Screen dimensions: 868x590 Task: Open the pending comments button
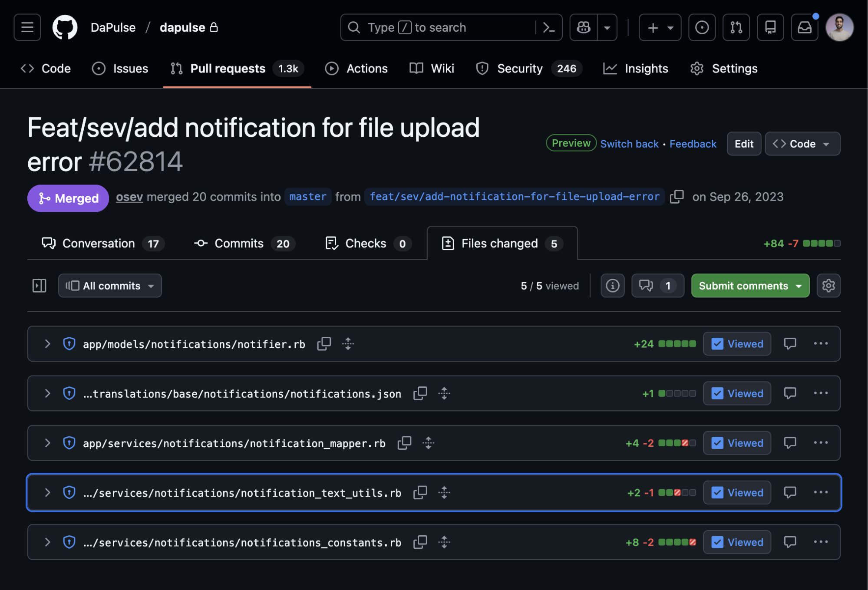tap(657, 286)
